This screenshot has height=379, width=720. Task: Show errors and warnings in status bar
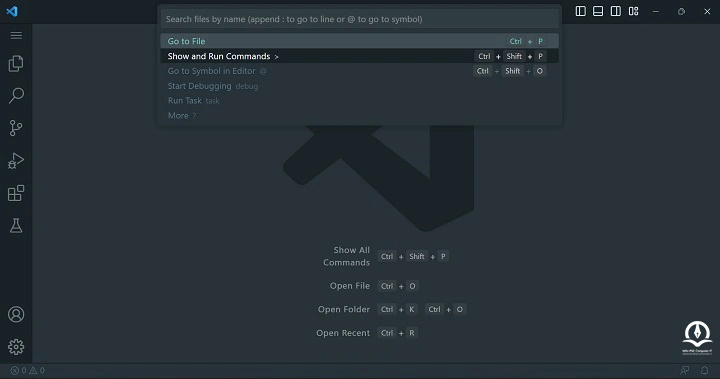pos(28,370)
